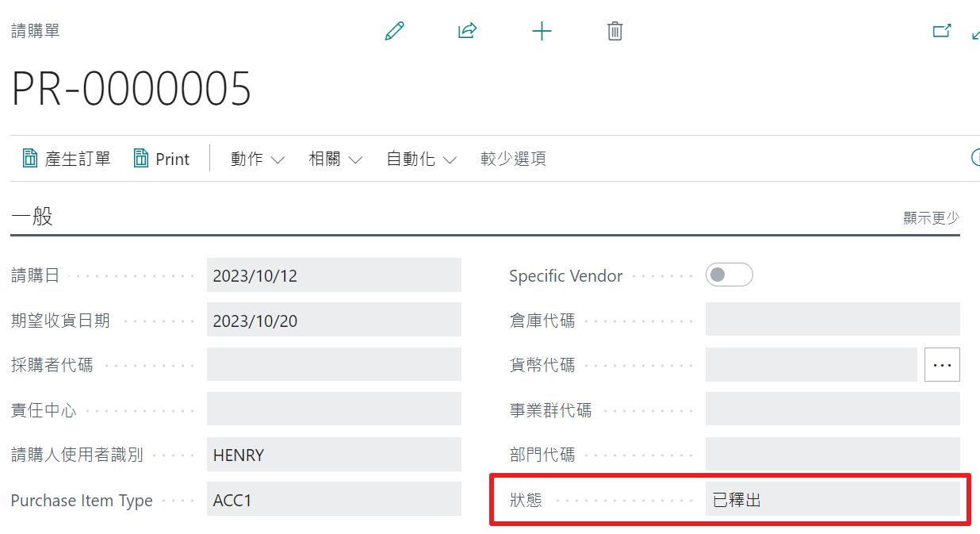Expand the 相關 menu

point(335,159)
